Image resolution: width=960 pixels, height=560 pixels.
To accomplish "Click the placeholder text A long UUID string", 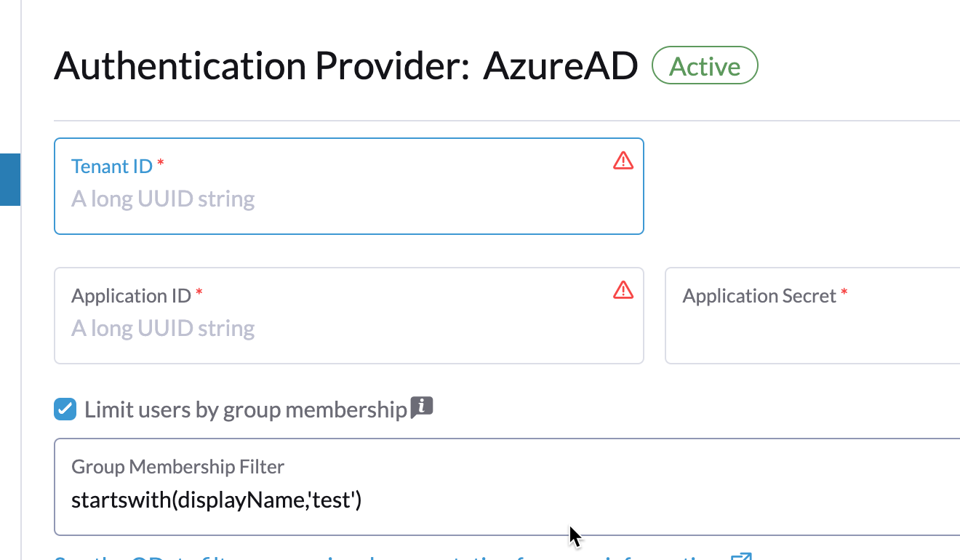I will [x=163, y=198].
